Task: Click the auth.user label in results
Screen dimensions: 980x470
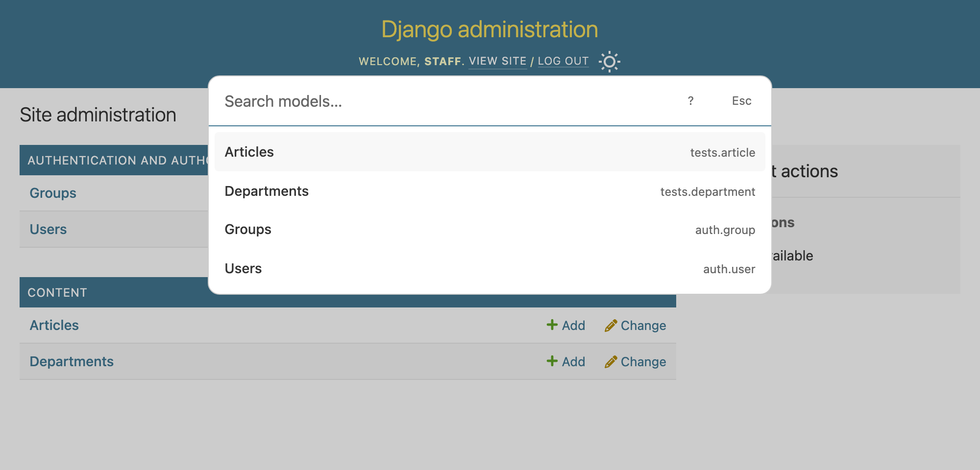Action: coord(729,269)
